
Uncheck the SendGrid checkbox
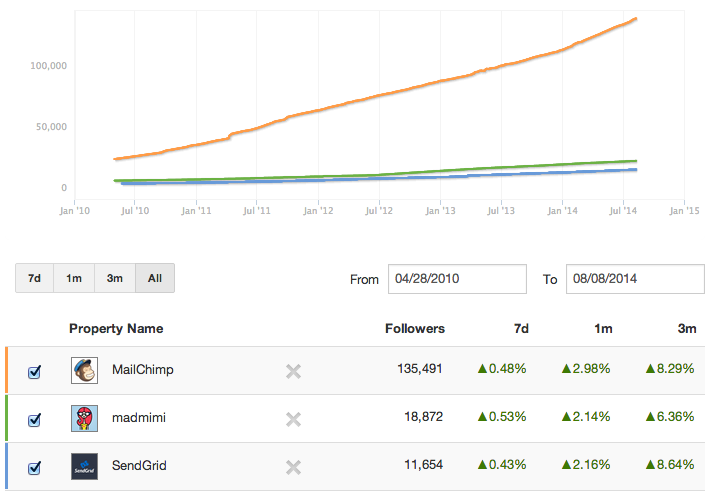pyautogui.click(x=34, y=468)
